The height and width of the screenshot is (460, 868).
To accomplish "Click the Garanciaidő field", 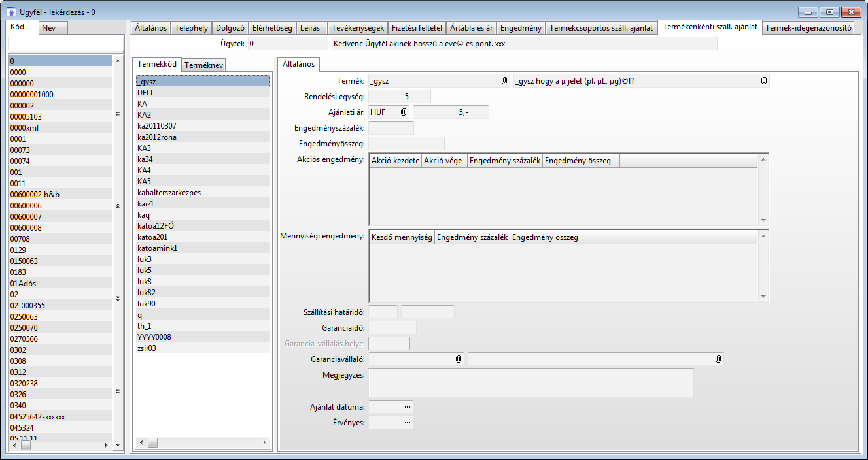I will click(x=392, y=328).
